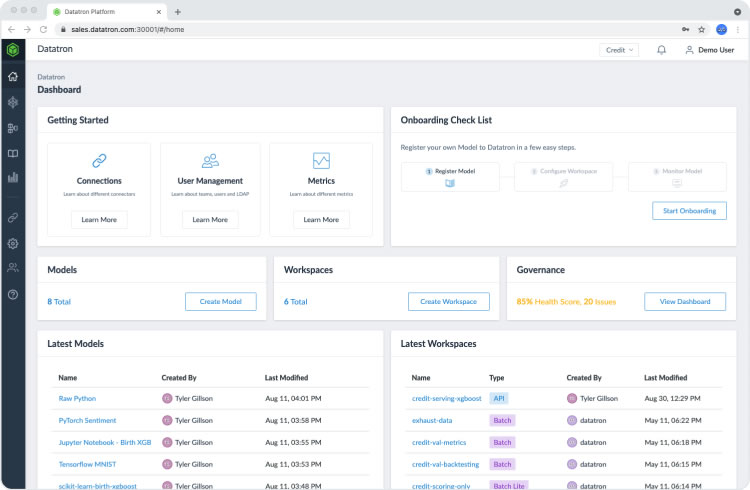Click the Connections chain-link icon in Getting Started
Viewport: 750px width, 490px height.
click(x=99, y=161)
